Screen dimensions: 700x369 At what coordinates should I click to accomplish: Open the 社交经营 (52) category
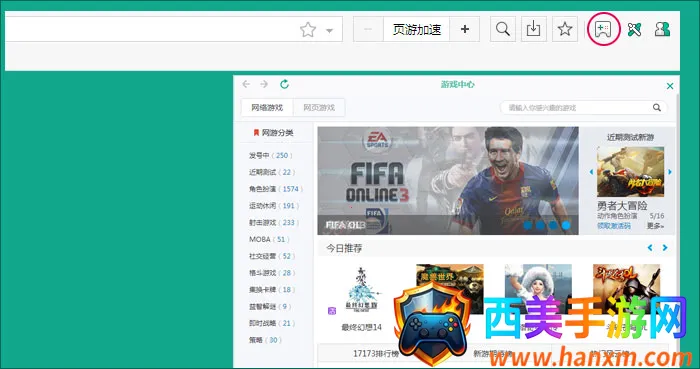point(272,256)
